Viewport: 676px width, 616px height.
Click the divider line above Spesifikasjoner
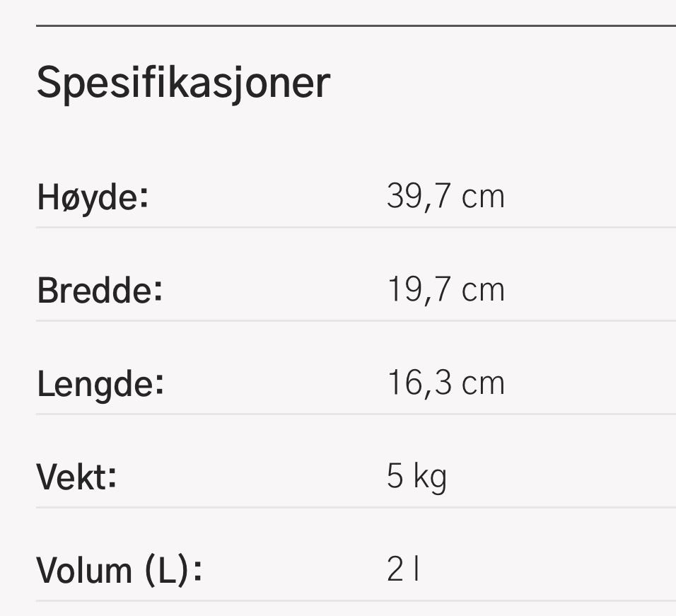coord(356,26)
